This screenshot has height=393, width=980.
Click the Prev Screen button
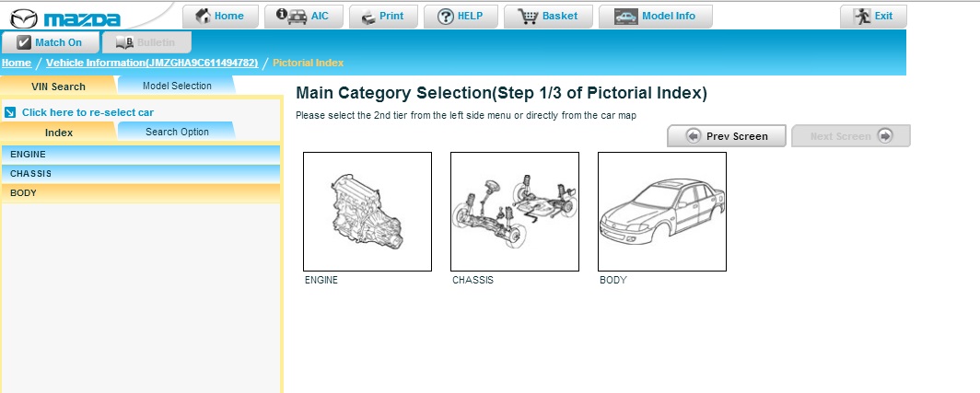[x=726, y=135]
